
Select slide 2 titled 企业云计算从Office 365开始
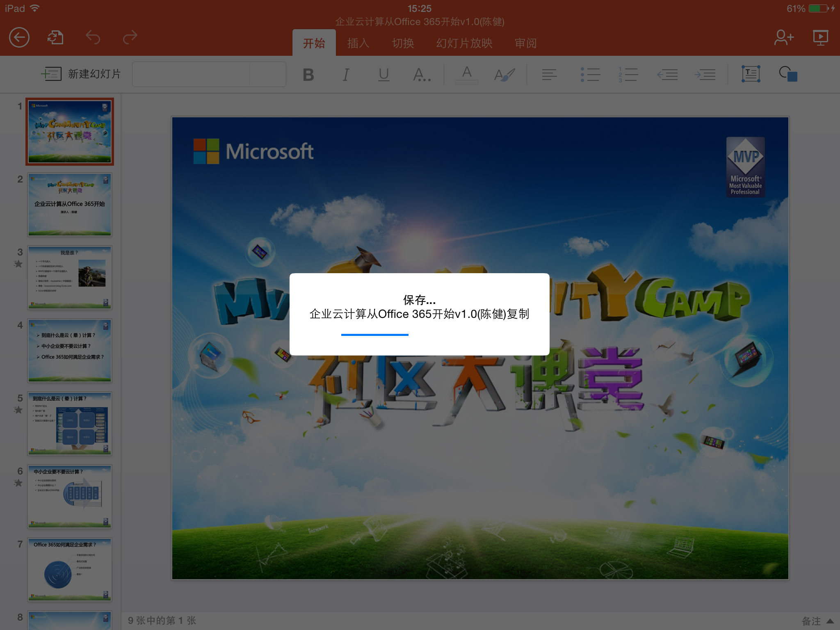click(70, 205)
